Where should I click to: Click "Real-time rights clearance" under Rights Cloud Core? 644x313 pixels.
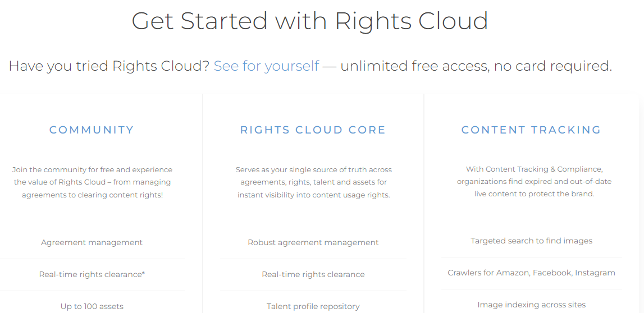[313, 275]
